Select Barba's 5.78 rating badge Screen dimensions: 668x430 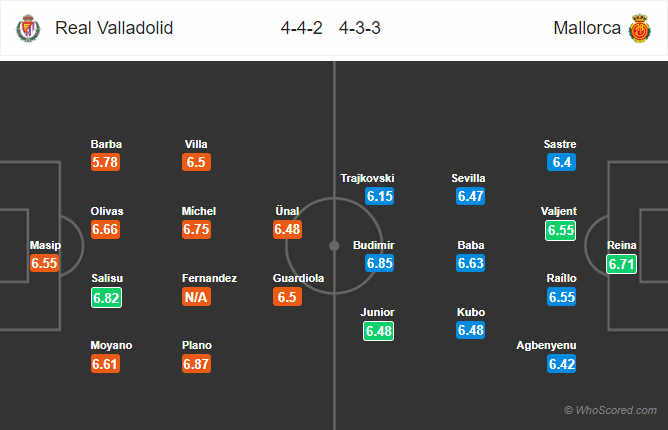[105, 163]
